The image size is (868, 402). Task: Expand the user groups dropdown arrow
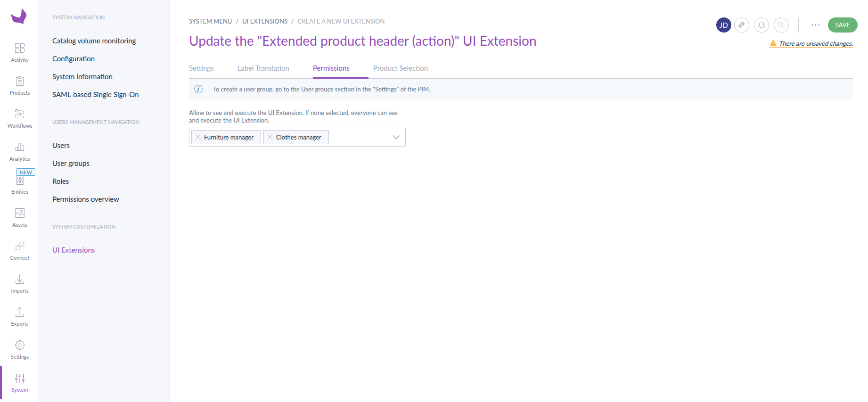(396, 137)
